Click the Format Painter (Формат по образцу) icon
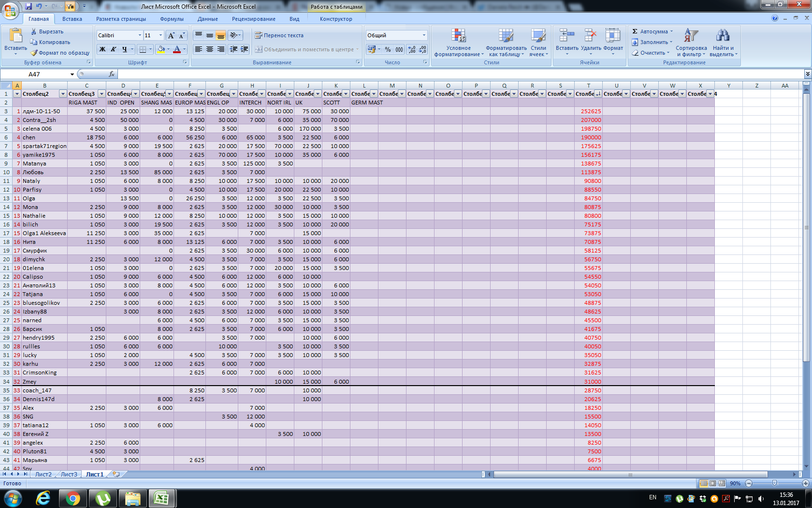The image size is (812, 508). (34, 53)
